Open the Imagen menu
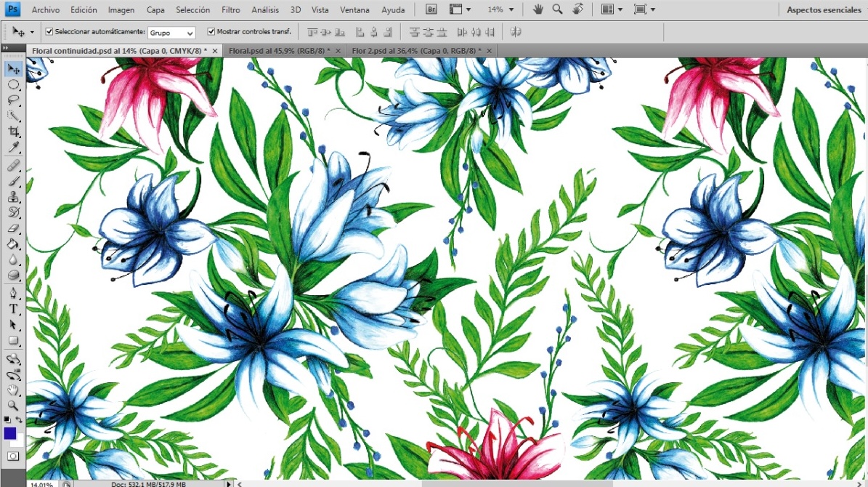This screenshot has width=868, height=487. [x=121, y=10]
